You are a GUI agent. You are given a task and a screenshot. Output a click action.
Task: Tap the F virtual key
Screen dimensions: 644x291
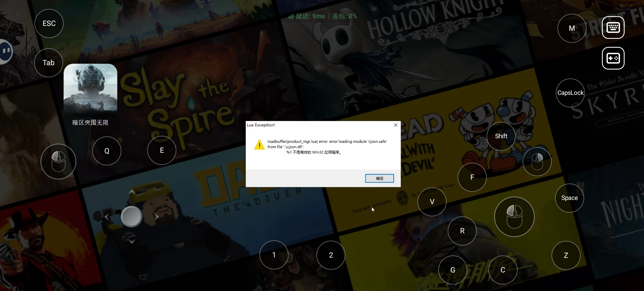pos(472,177)
